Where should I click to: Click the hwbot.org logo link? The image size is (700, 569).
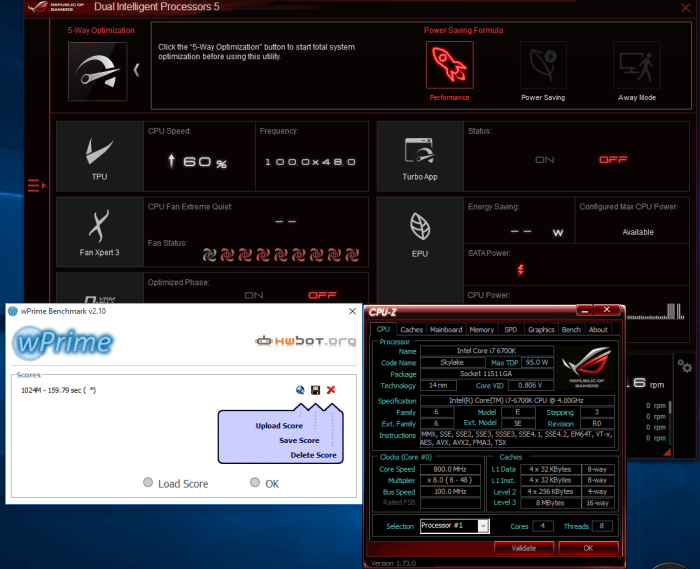(x=306, y=341)
